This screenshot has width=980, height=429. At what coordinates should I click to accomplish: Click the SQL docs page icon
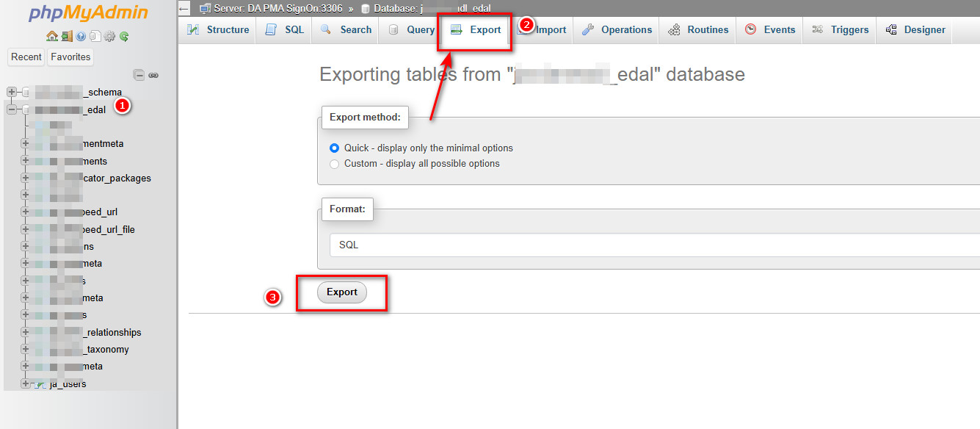[95, 36]
